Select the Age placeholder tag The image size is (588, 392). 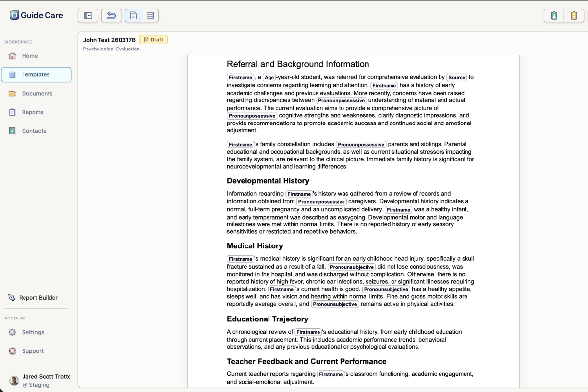tap(269, 77)
